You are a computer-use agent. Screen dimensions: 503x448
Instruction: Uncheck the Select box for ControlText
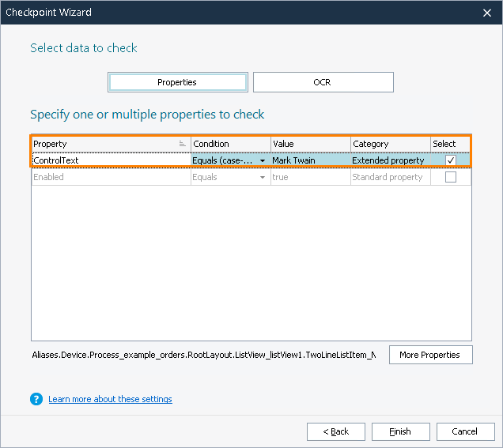click(451, 160)
